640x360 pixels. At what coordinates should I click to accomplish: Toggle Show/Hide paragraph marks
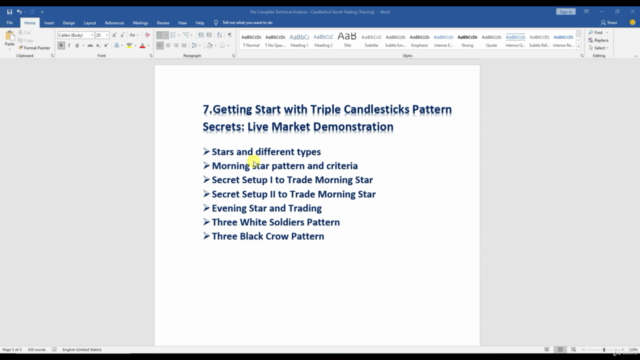[230, 35]
